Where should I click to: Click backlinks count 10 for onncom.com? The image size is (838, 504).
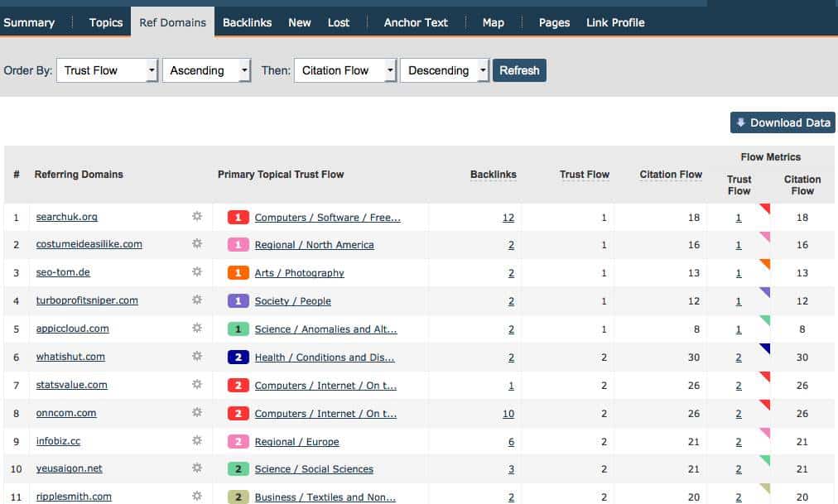[x=508, y=413]
